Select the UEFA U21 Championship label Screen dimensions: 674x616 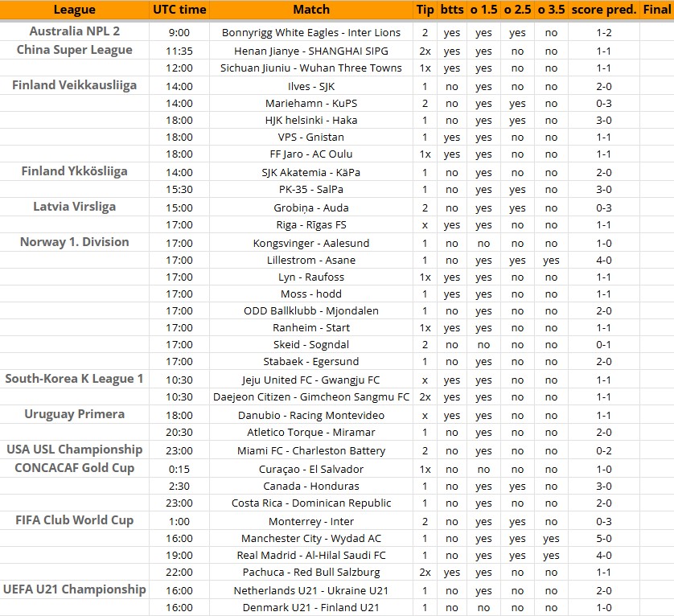point(74,589)
